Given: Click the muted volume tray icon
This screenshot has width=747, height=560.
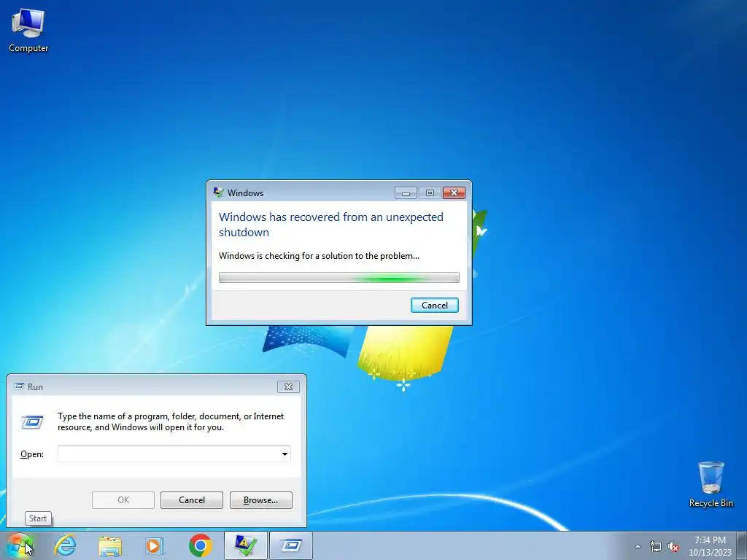Looking at the screenshot, I should pos(673,546).
